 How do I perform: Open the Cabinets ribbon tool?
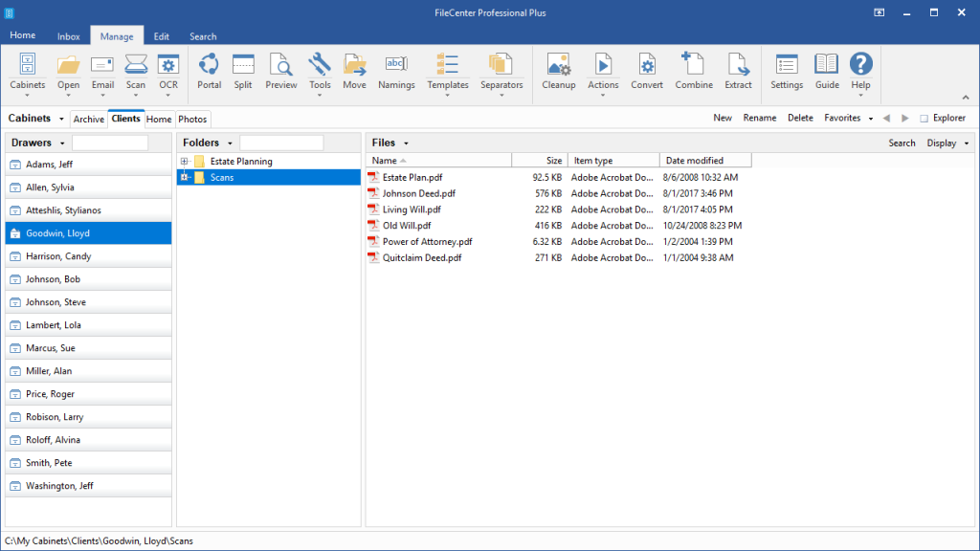pos(28,72)
